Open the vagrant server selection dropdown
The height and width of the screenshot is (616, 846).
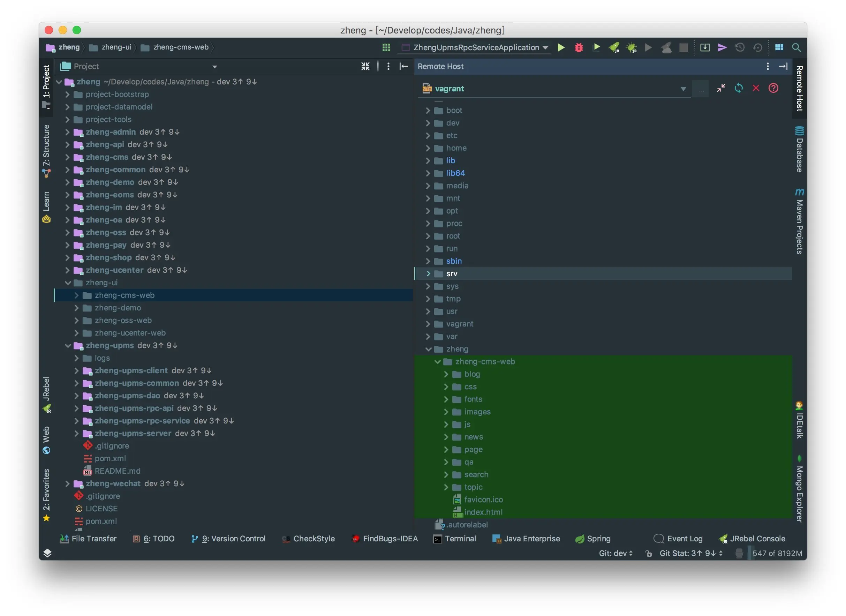coord(683,89)
